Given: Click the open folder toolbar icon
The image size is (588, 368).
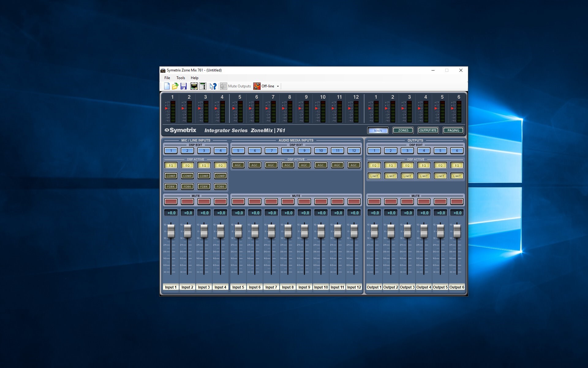Looking at the screenshot, I should coord(175,86).
